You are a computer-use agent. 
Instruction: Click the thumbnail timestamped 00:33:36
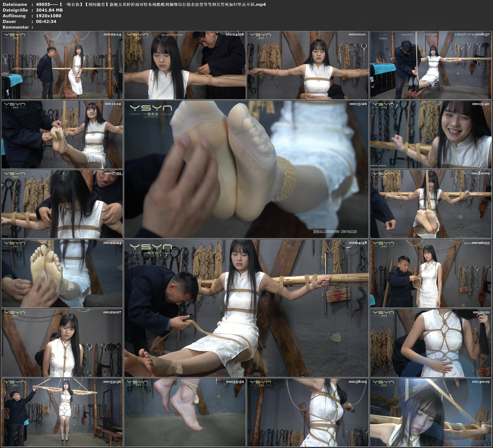click(62, 412)
